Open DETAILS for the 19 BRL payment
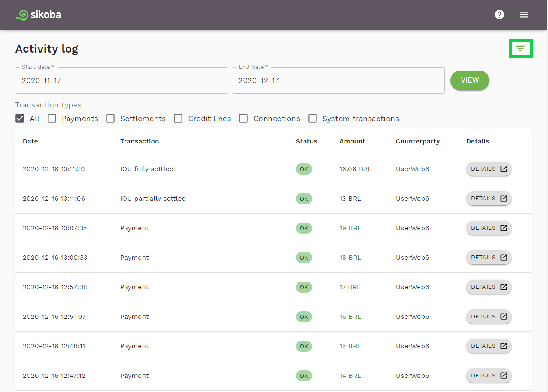The image size is (548, 392). click(489, 228)
